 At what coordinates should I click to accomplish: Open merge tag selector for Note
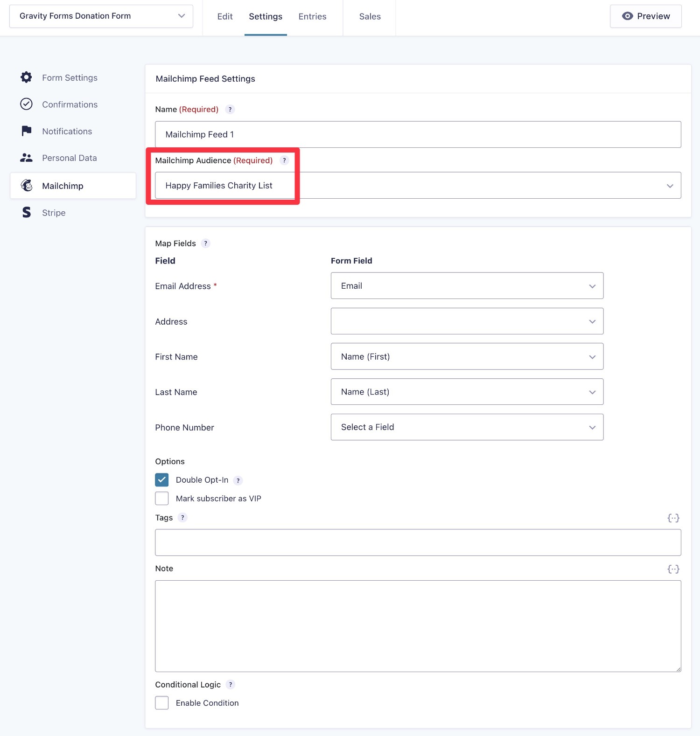[673, 569]
